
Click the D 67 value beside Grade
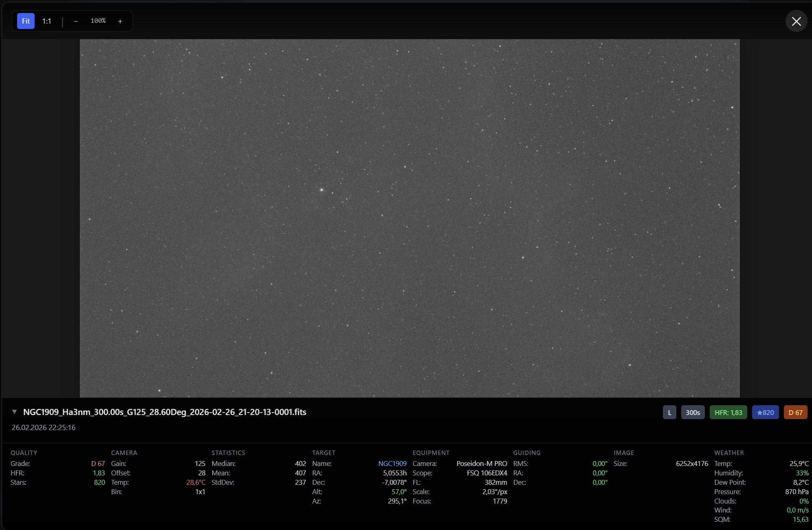pos(98,464)
